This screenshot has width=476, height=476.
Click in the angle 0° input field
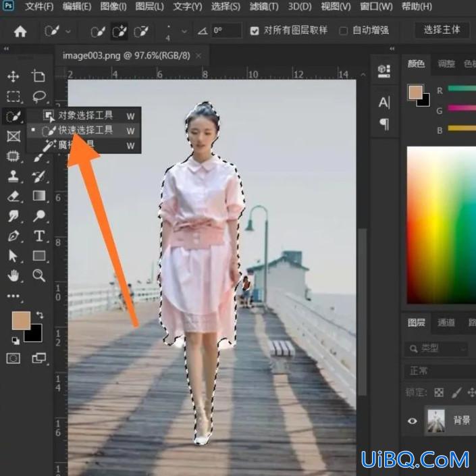[x=227, y=30]
